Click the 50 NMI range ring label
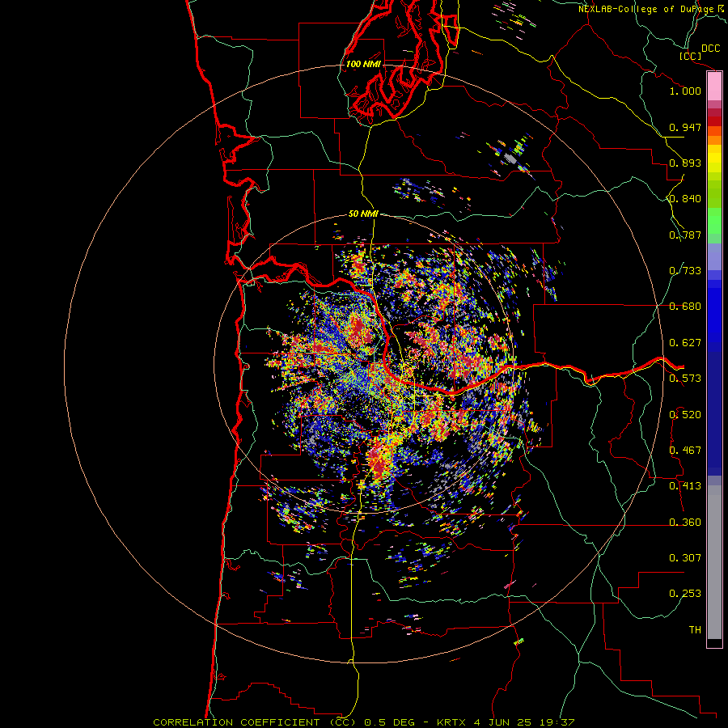Image resolution: width=728 pixels, height=728 pixels. pyautogui.click(x=363, y=214)
